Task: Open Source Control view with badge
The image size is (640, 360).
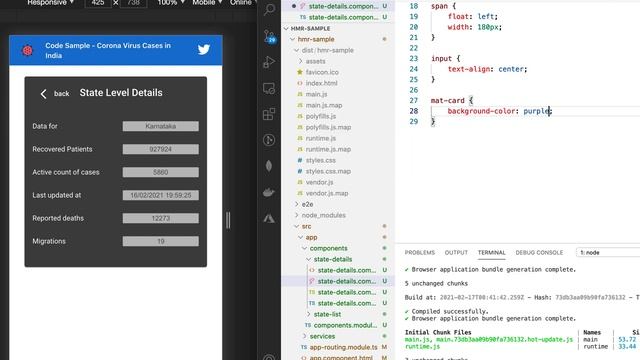Action: point(269,36)
